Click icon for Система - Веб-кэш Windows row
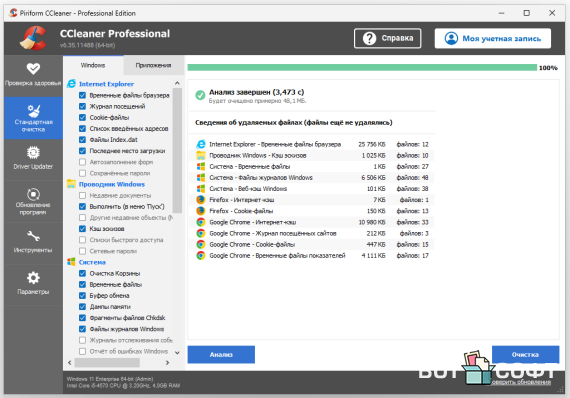 [x=201, y=189]
